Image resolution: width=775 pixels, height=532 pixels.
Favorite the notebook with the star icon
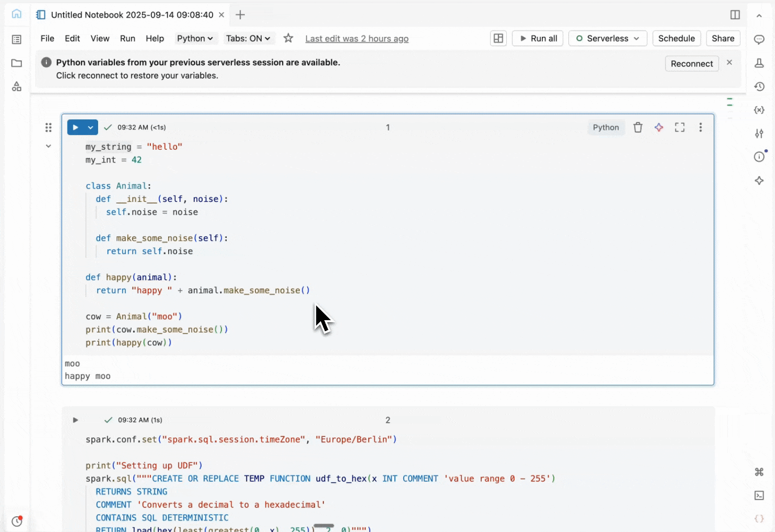(x=288, y=38)
